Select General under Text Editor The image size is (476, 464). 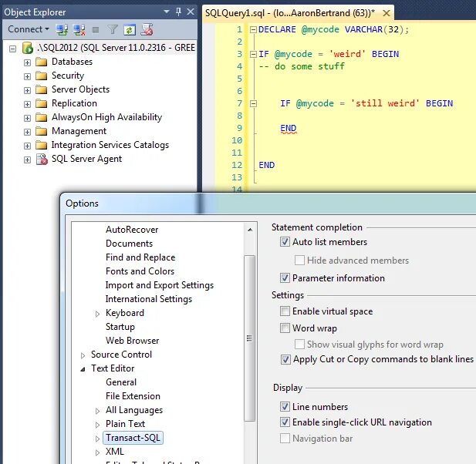tap(121, 382)
